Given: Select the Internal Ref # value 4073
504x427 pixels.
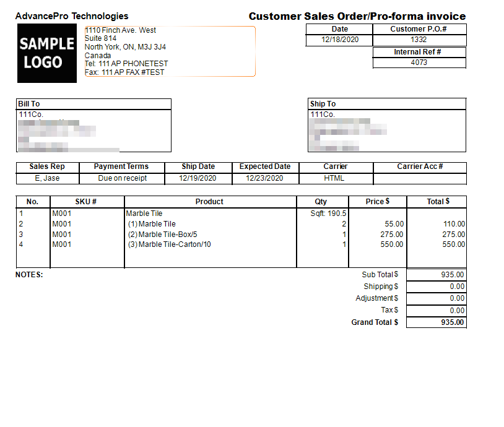Looking at the screenshot, I should click(419, 63).
